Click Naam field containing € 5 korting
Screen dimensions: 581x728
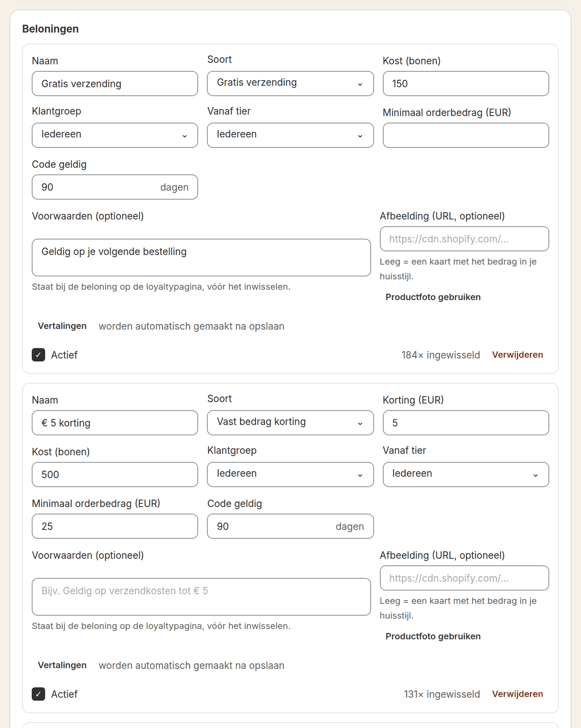point(115,423)
